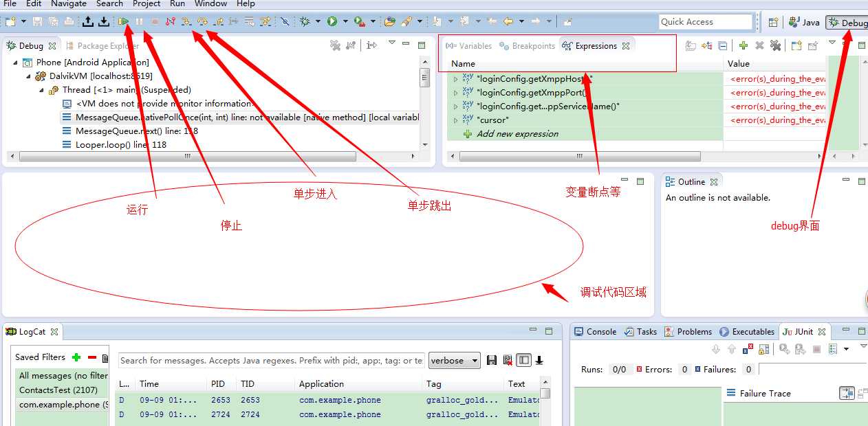Switch to the Java perspective
The width and height of the screenshot is (868, 426).
(804, 22)
